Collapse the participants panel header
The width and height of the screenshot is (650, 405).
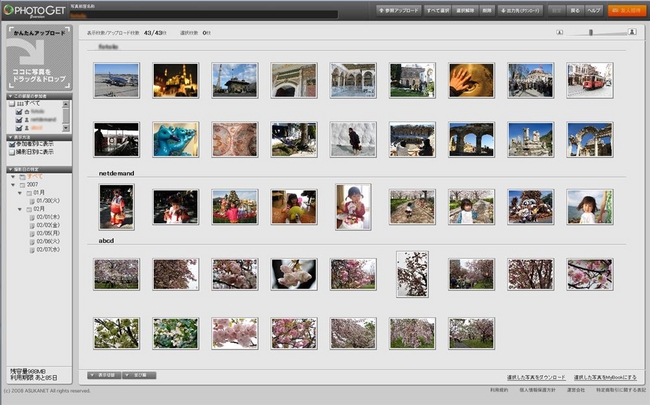pos(39,96)
